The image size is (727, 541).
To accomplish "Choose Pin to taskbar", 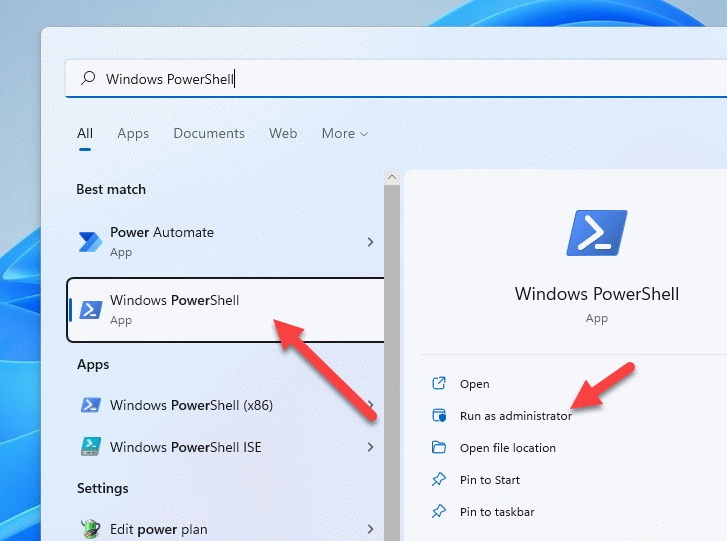I will [497, 512].
